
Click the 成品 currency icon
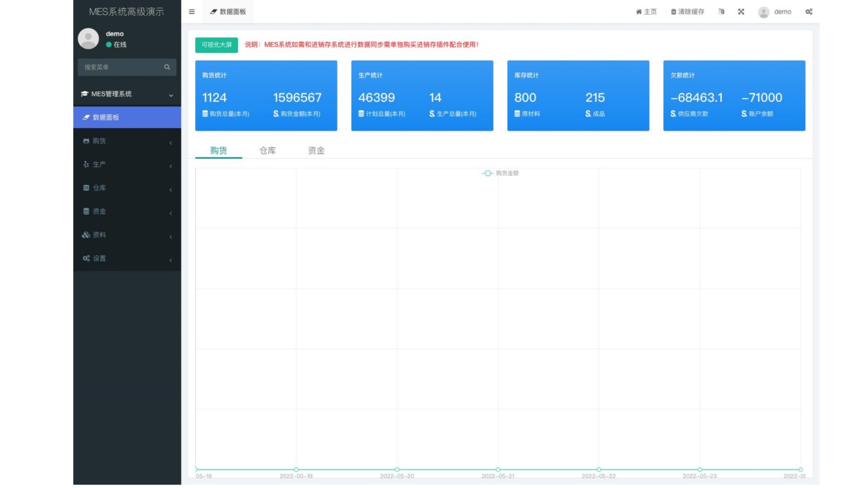click(588, 114)
